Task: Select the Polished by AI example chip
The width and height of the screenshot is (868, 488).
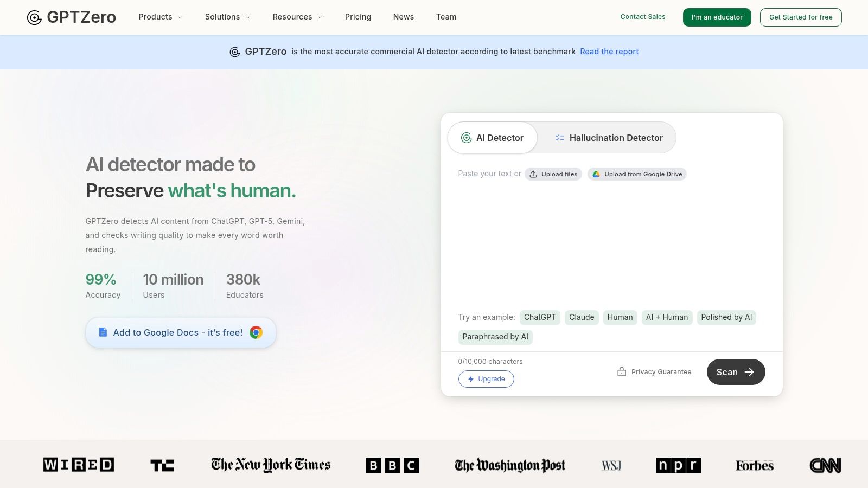Action: click(726, 317)
